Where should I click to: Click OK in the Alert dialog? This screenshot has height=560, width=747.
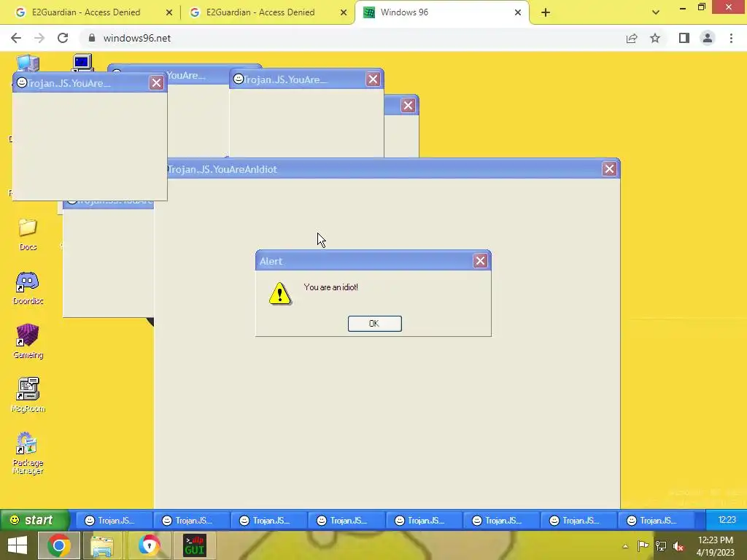[x=374, y=323]
